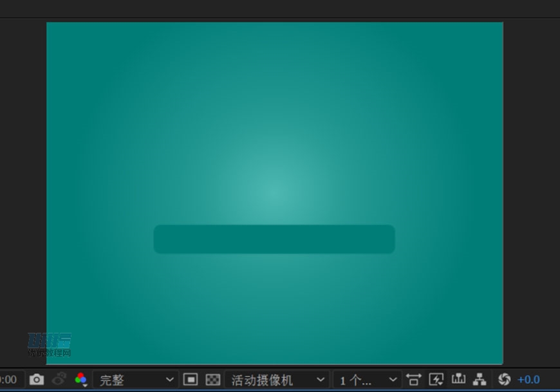
Task: Click the Timeline panel icon
Action: pos(458,380)
